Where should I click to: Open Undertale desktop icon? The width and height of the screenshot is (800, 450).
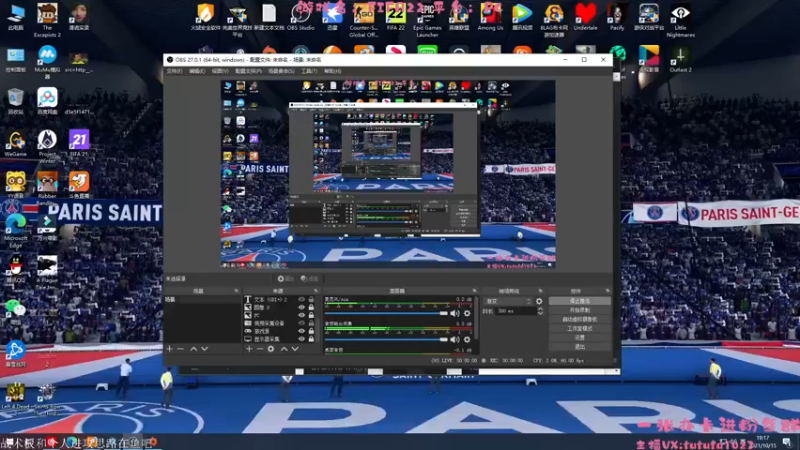click(585, 16)
